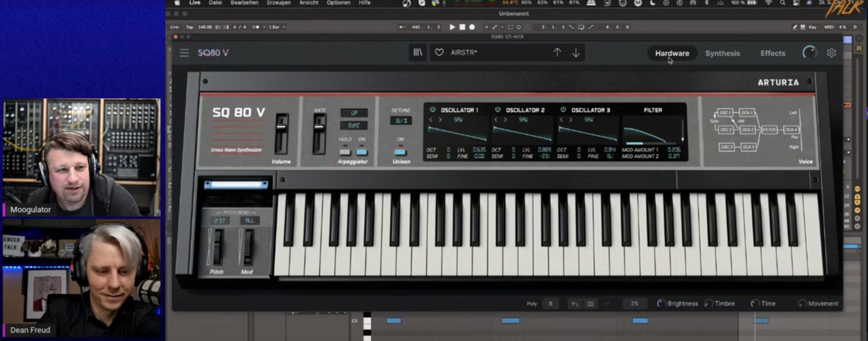Click Oscillator 1 LVL value
The height and width of the screenshot is (341, 868).
pos(479,149)
